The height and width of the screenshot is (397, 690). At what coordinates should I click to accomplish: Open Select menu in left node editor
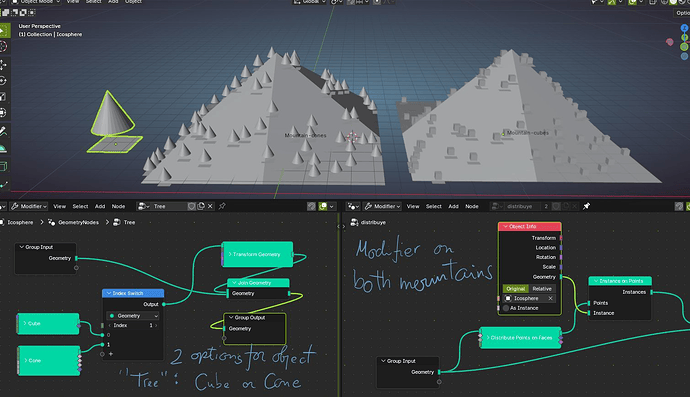tap(80, 206)
